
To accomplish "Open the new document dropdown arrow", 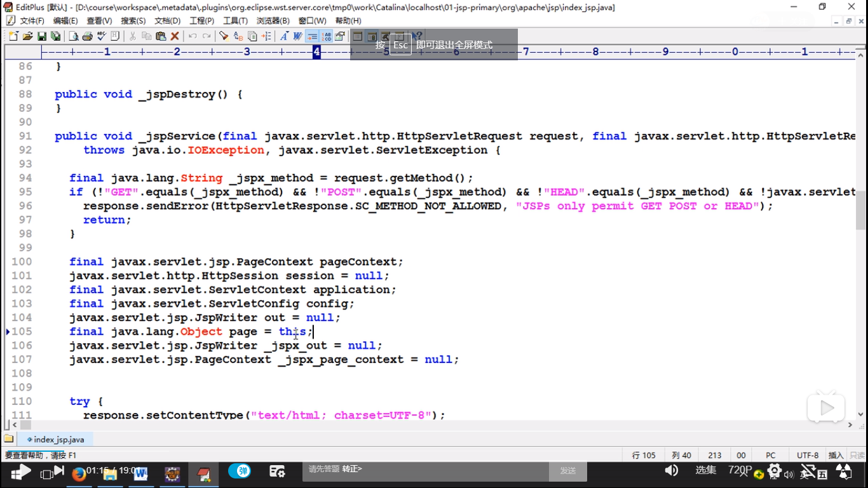I will (x=18, y=32).
